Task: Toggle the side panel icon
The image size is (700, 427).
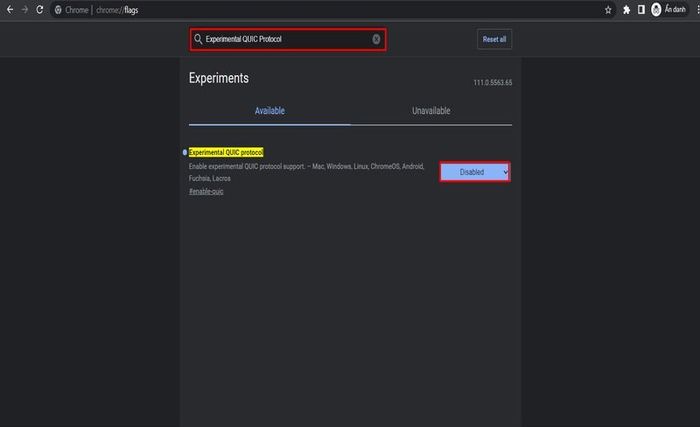Action: click(x=641, y=9)
